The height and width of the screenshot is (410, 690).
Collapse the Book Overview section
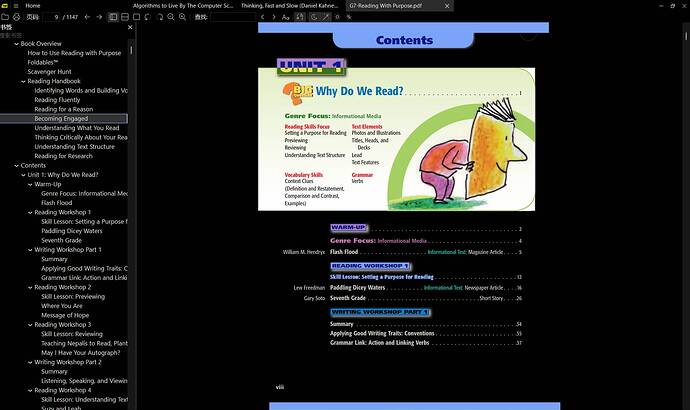pyautogui.click(x=16, y=44)
